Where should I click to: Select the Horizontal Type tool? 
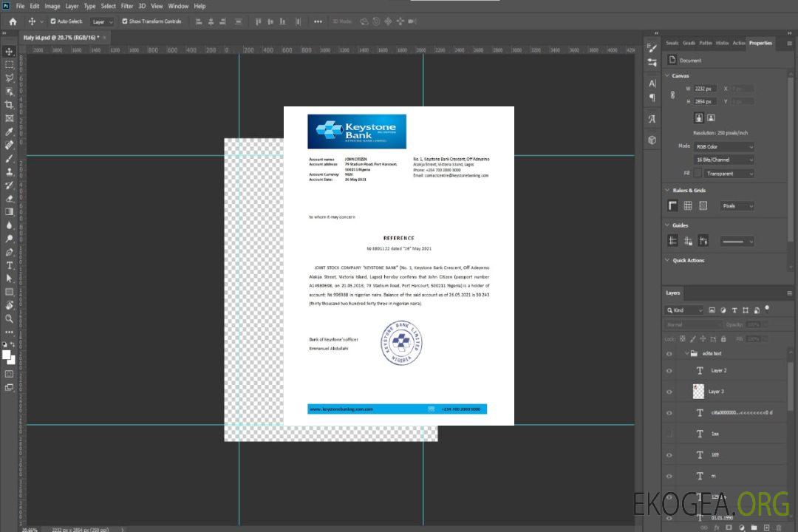[9, 265]
